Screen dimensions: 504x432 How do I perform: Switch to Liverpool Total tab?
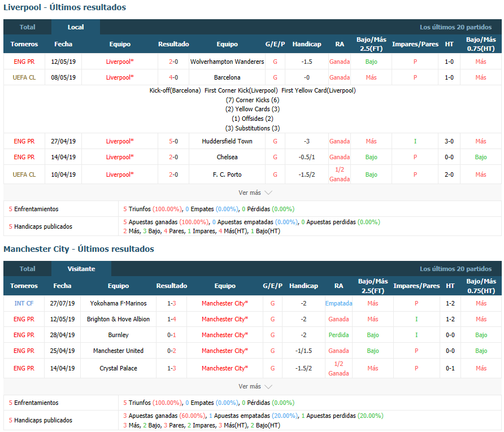point(27,27)
